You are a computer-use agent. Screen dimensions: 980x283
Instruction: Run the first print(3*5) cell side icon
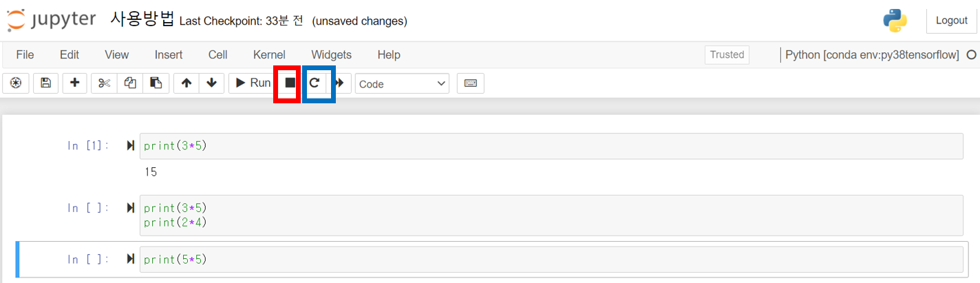[131, 146]
